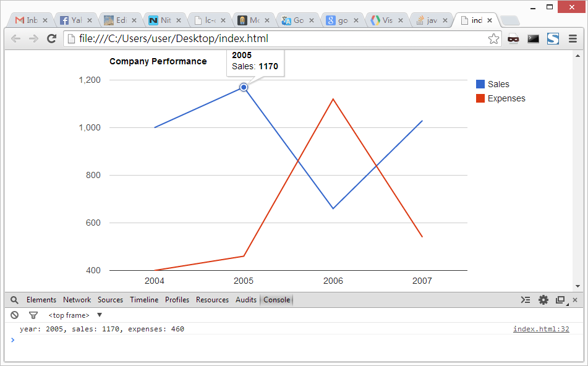
Task: Bookmark this page with the star icon
Action: click(493, 39)
